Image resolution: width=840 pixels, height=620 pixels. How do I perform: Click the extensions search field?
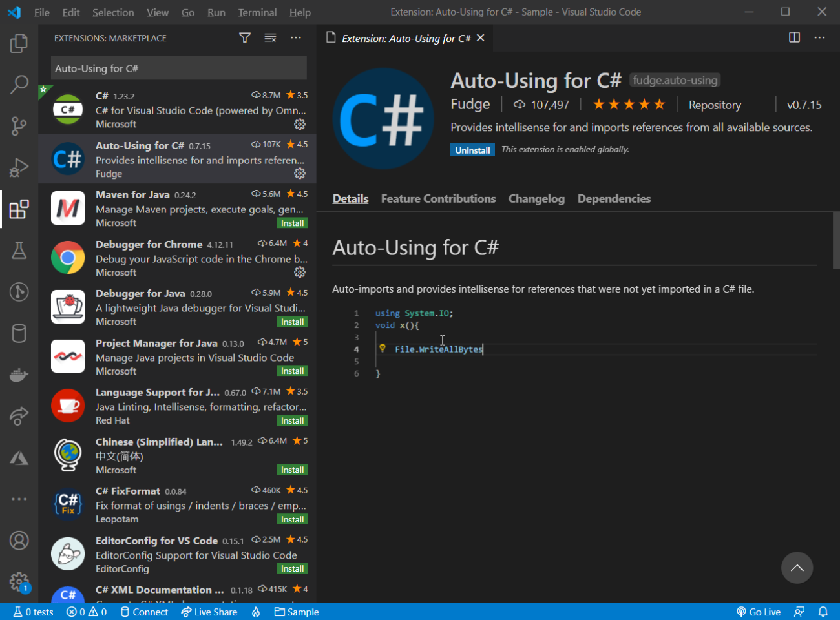click(179, 68)
